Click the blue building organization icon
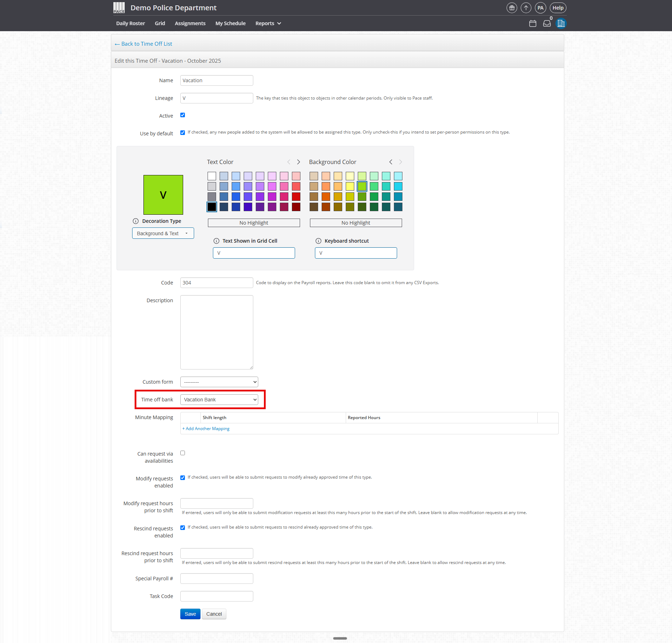Image resolution: width=672 pixels, height=643 pixels. tap(561, 23)
